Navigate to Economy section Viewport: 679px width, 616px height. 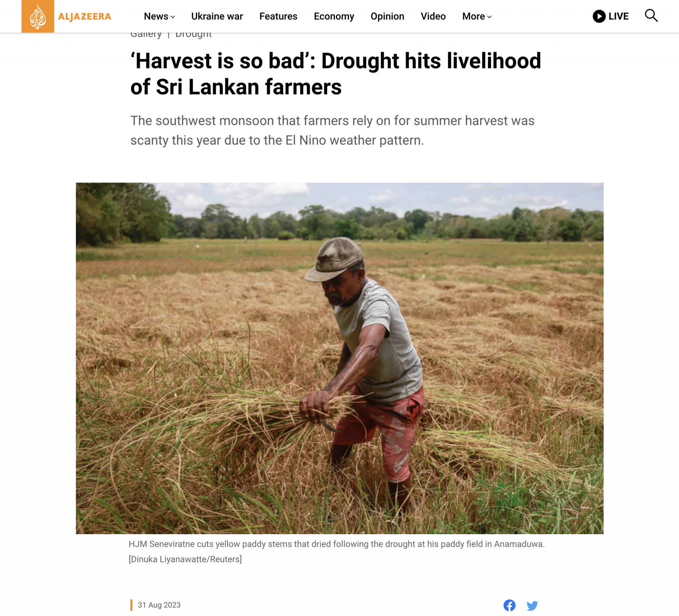[x=334, y=16]
